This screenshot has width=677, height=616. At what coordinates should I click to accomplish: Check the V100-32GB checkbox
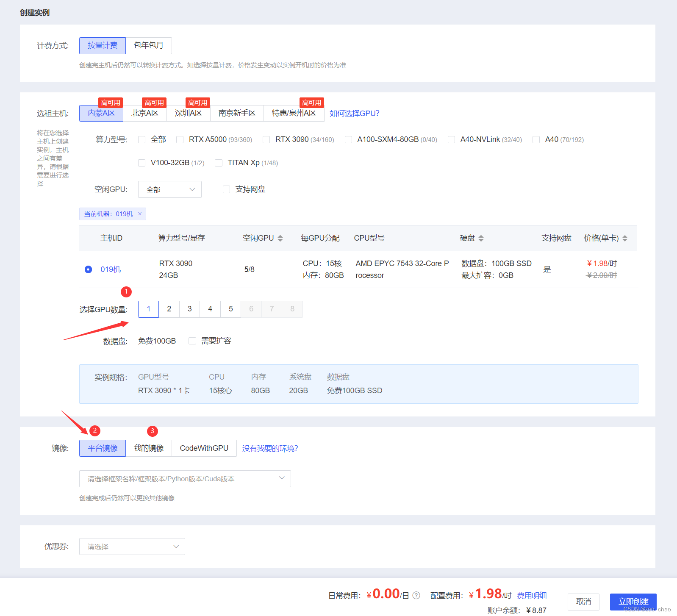pyautogui.click(x=142, y=163)
